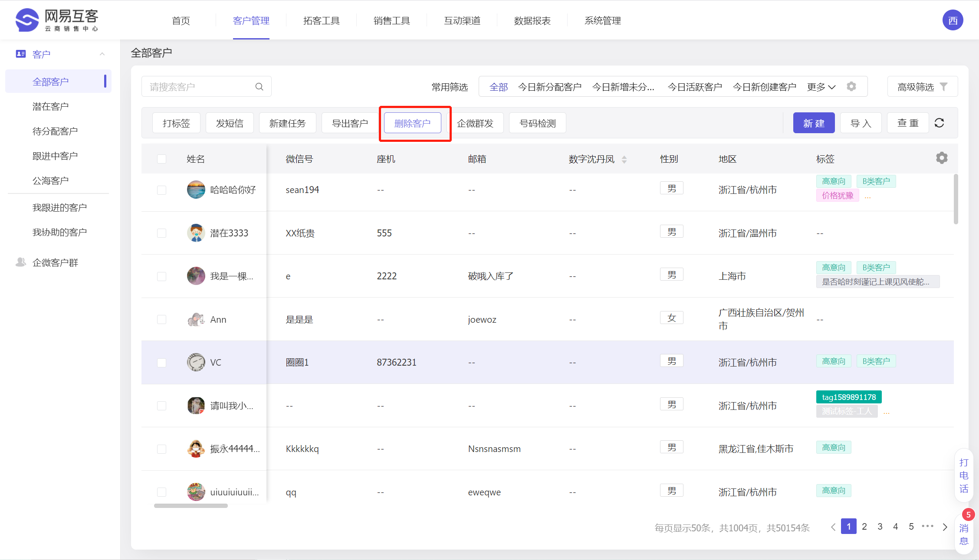Click the 企微客户群 group icon

[20, 262]
